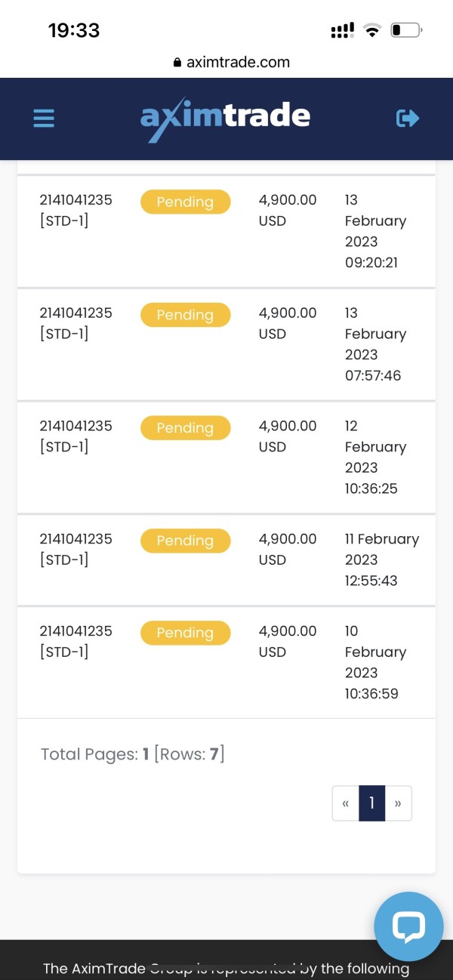453x980 pixels.
Task: Tap the cellular signal icon
Action: coord(342,30)
